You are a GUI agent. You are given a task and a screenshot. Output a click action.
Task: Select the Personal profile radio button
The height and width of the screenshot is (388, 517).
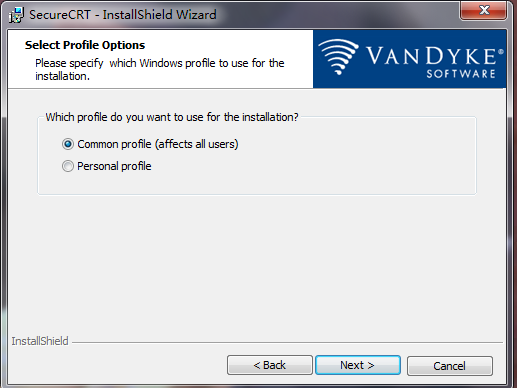click(x=68, y=166)
